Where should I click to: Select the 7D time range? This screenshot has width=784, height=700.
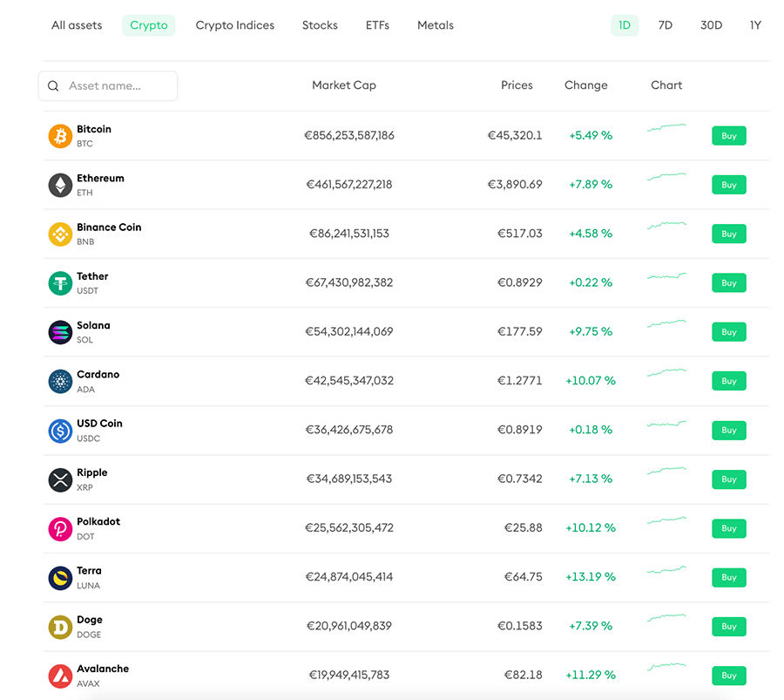666,25
